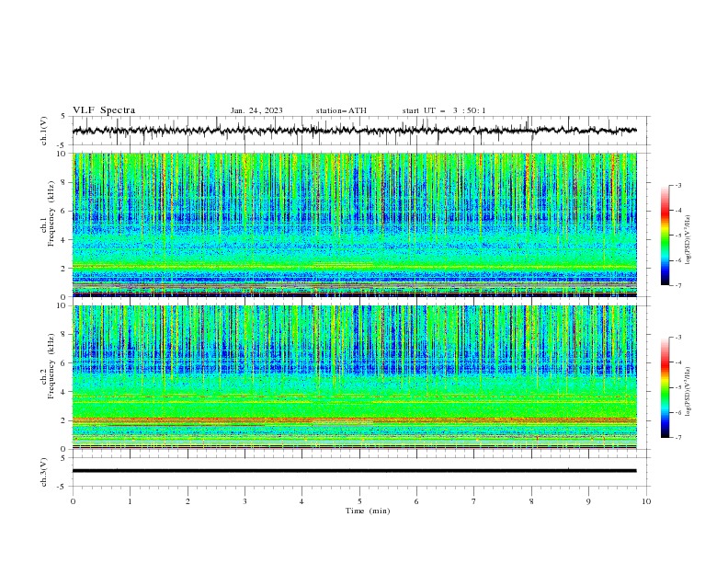Click the time axis tick label "8"
Viewport: 728px width, 563px height.
tap(531, 501)
